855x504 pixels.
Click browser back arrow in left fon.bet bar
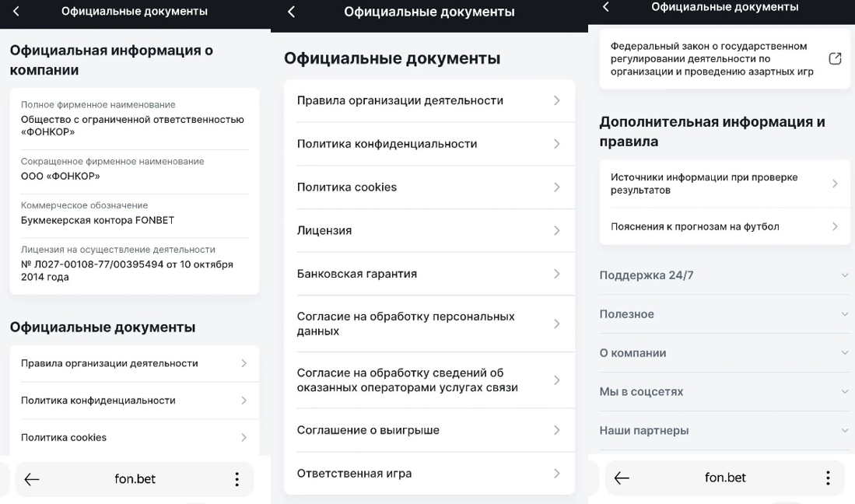click(x=32, y=479)
